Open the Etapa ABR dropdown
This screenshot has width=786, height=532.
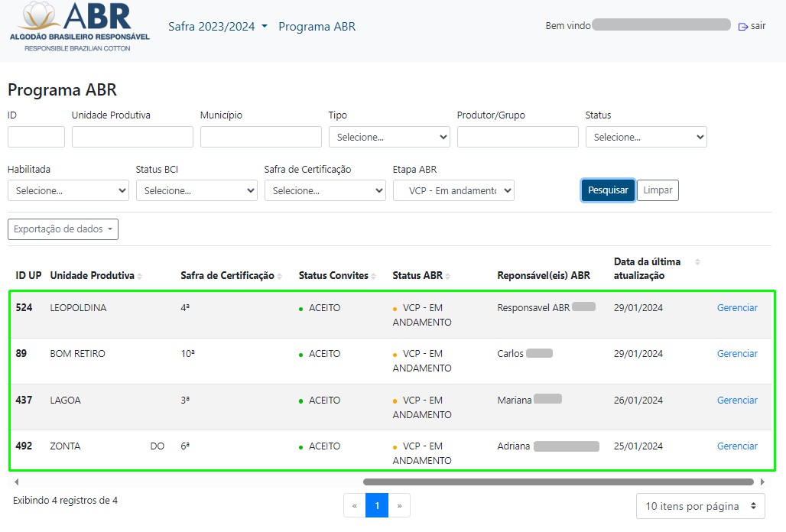coord(453,191)
